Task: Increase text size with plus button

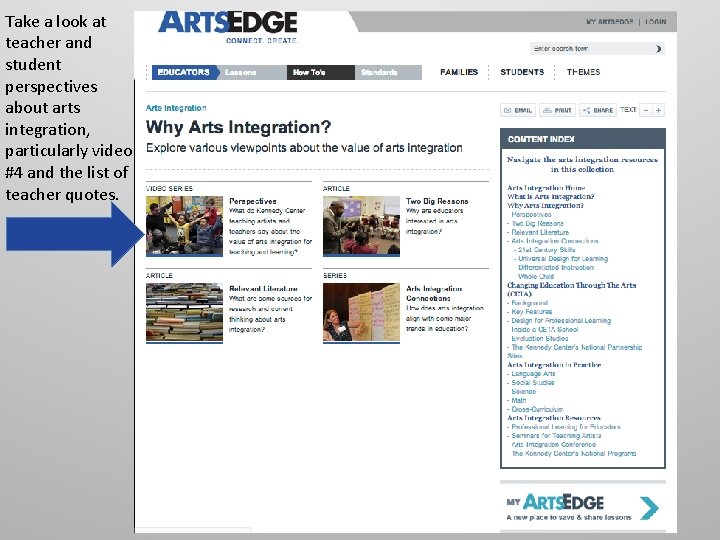Action: click(x=658, y=110)
